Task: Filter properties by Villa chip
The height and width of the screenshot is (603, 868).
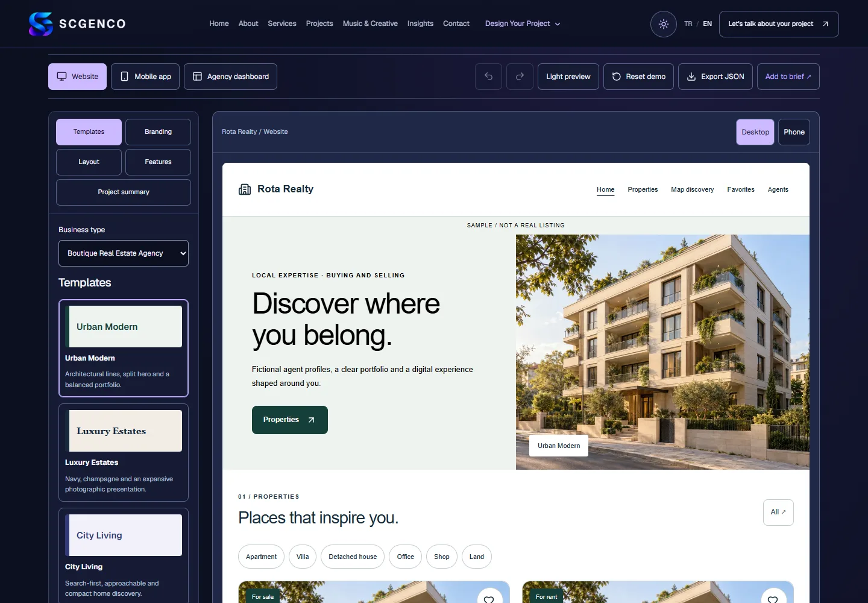Action: point(303,557)
